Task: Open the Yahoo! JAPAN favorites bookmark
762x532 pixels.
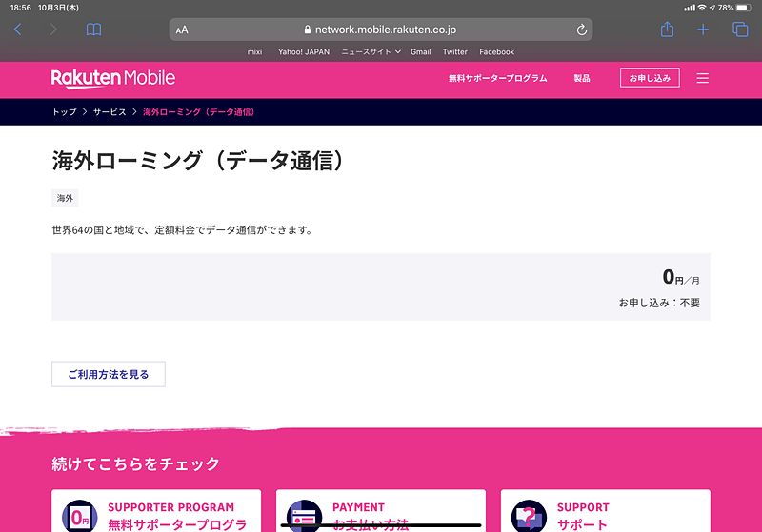Action: click(x=304, y=52)
